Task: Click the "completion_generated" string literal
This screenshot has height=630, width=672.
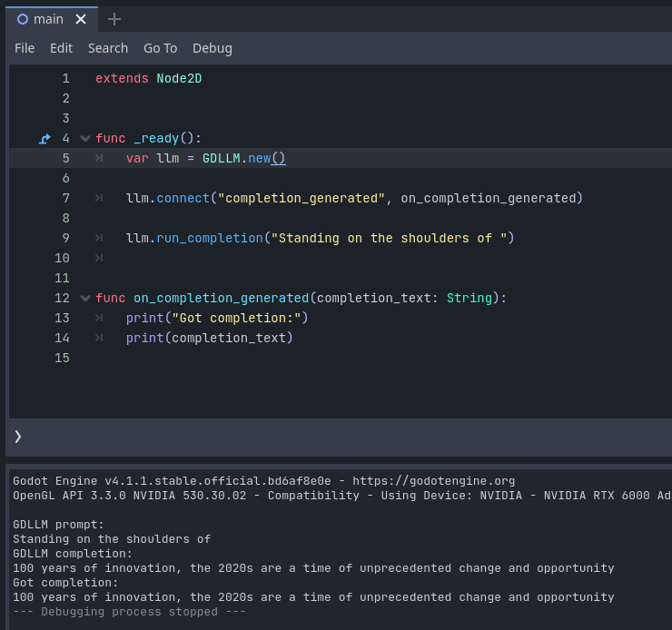Action: tap(301, 198)
